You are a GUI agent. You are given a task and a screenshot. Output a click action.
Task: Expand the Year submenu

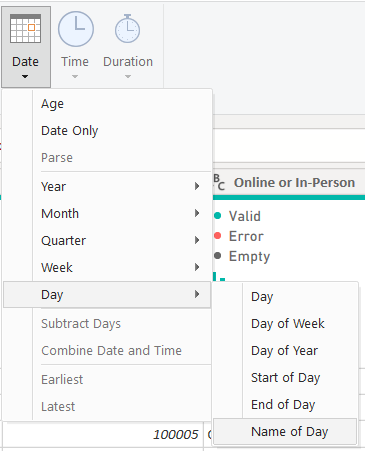click(x=122, y=186)
